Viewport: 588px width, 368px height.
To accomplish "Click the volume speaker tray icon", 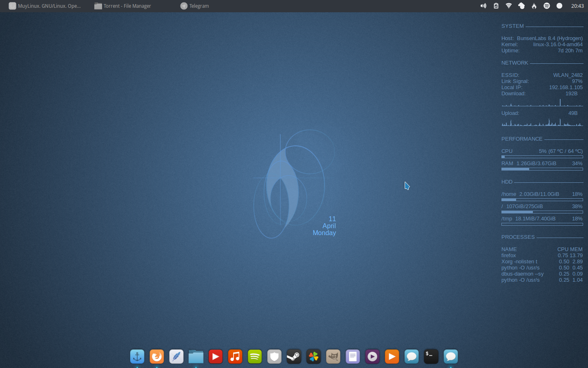I will tap(483, 6).
